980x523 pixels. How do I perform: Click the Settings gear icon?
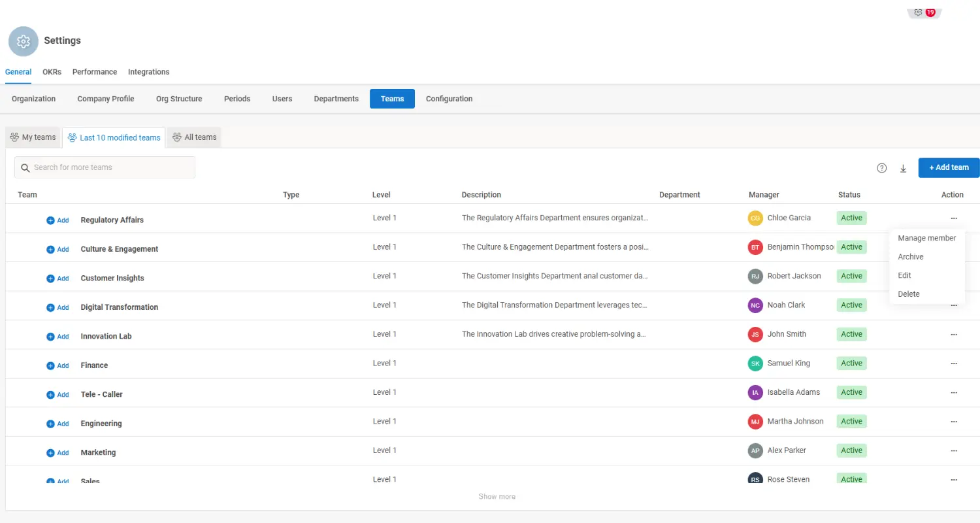24,41
